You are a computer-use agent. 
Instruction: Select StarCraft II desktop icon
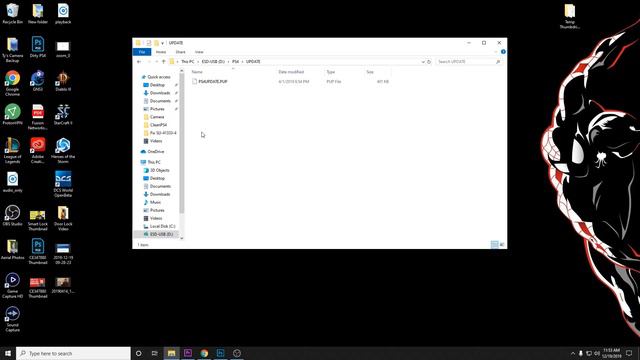[63, 114]
